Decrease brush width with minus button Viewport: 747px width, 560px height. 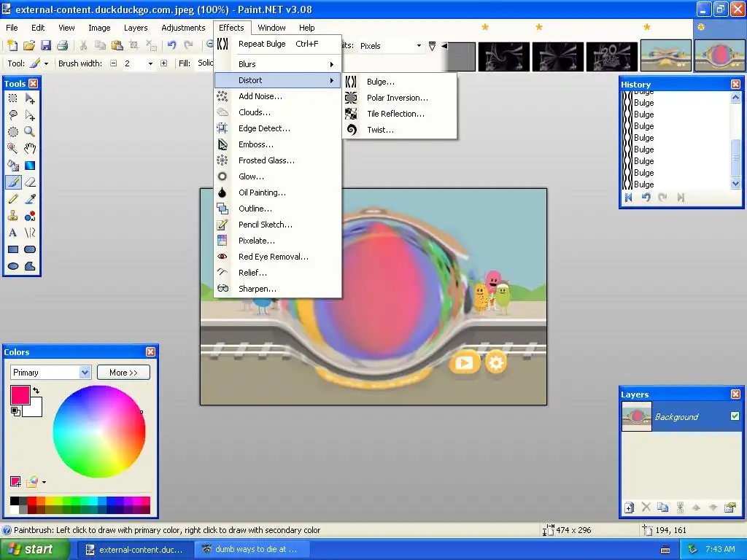click(113, 63)
